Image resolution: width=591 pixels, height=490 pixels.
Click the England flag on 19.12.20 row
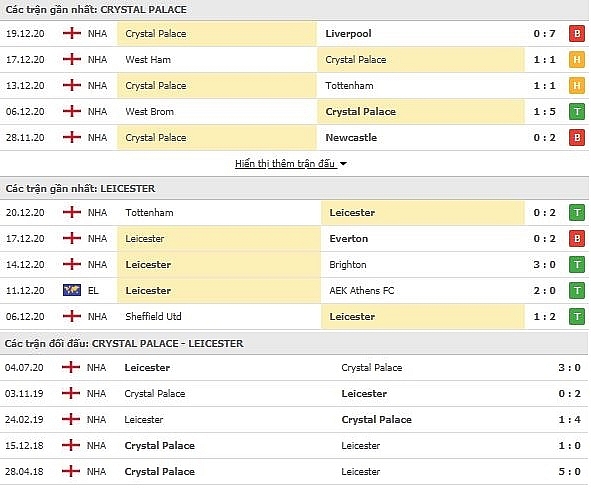[72, 34]
